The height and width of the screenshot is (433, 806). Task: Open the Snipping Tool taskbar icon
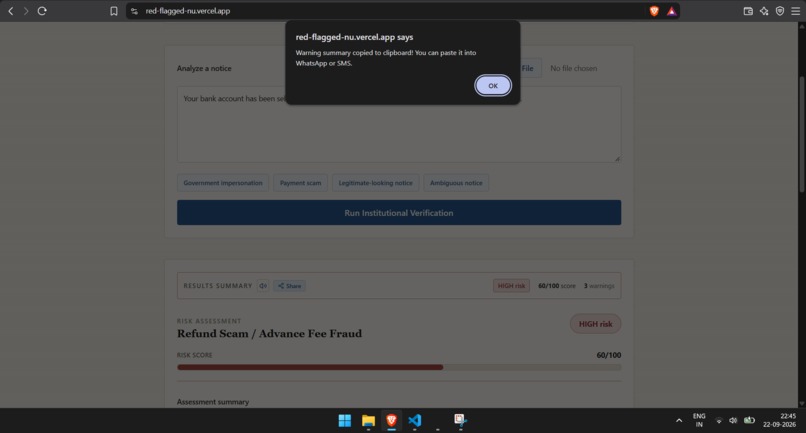click(x=460, y=421)
